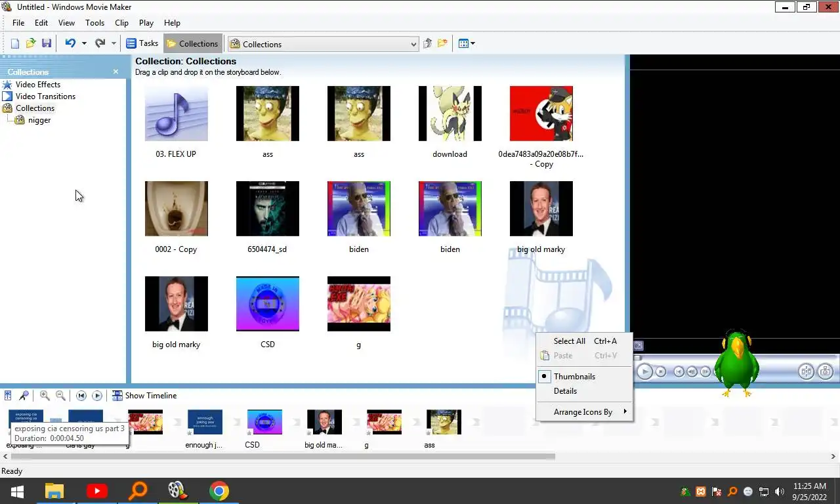Screen dimensions: 840x504
Task: Open the Edit menu
Action: pyautogui.click(x=41, y=23)
